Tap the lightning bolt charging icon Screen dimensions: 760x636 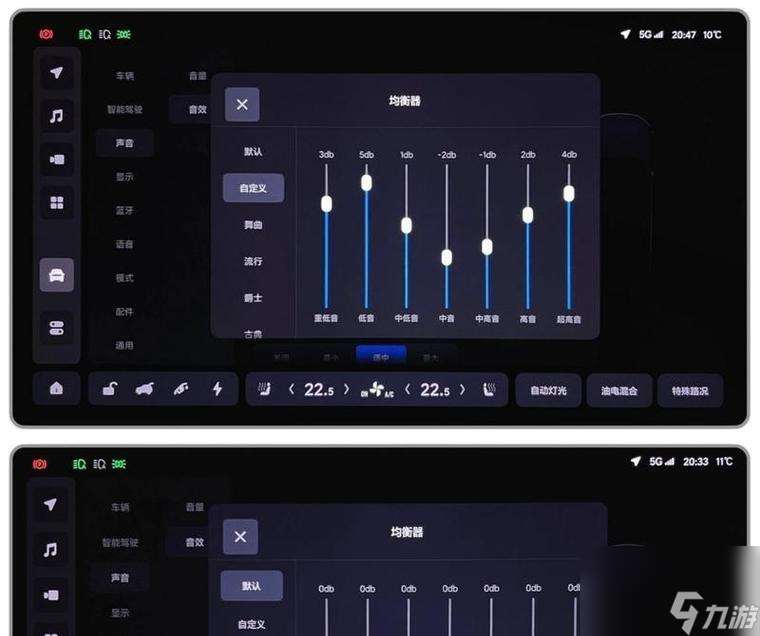tap(217, 389)
